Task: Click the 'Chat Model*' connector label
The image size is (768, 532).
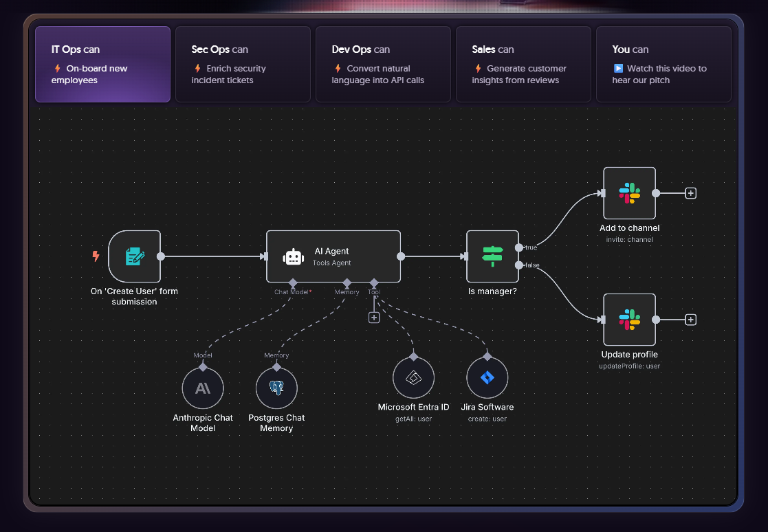Action: (x=293, y=292)
